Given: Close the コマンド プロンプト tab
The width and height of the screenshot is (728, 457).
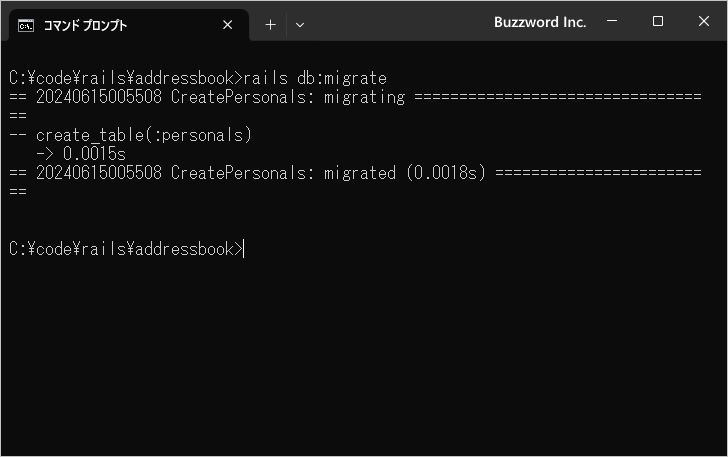Looking at the screenshot, I should [x=228, y=25].
